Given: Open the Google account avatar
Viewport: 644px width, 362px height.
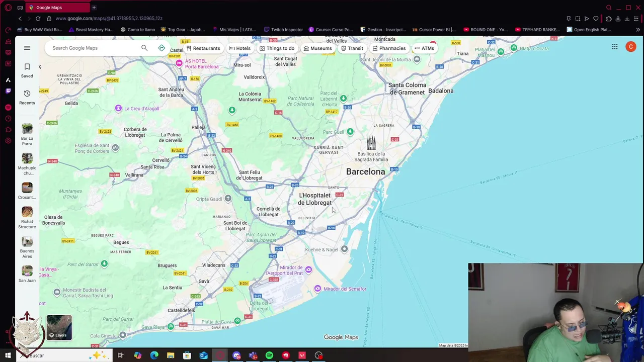Looking at the screenshot, I should click(631, 47).
